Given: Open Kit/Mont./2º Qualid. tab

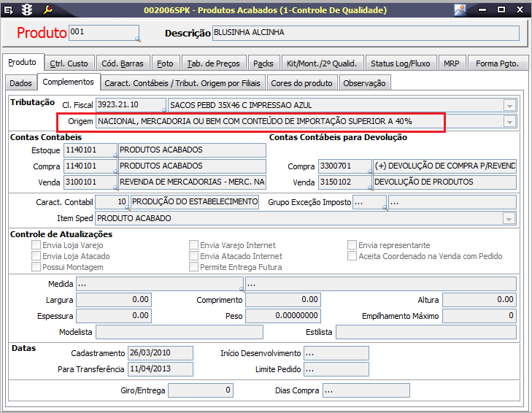Looking at the screenshot, I should point(322,63).
